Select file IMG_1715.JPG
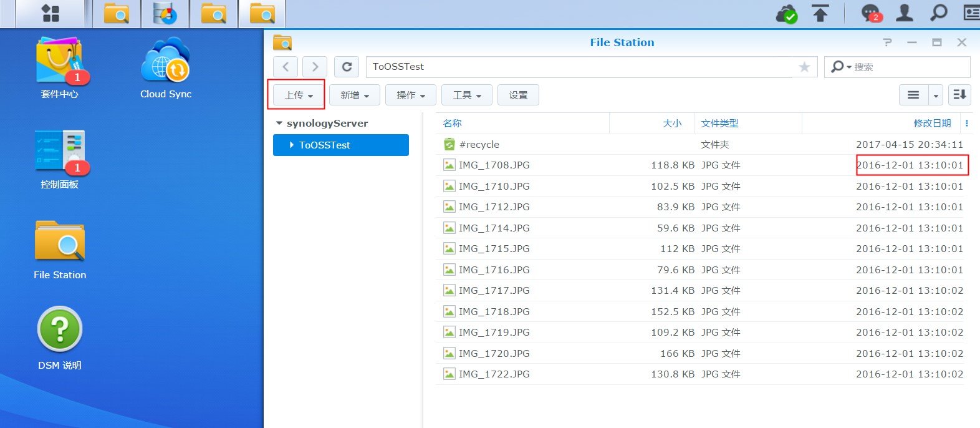 (x=699, y=249)
